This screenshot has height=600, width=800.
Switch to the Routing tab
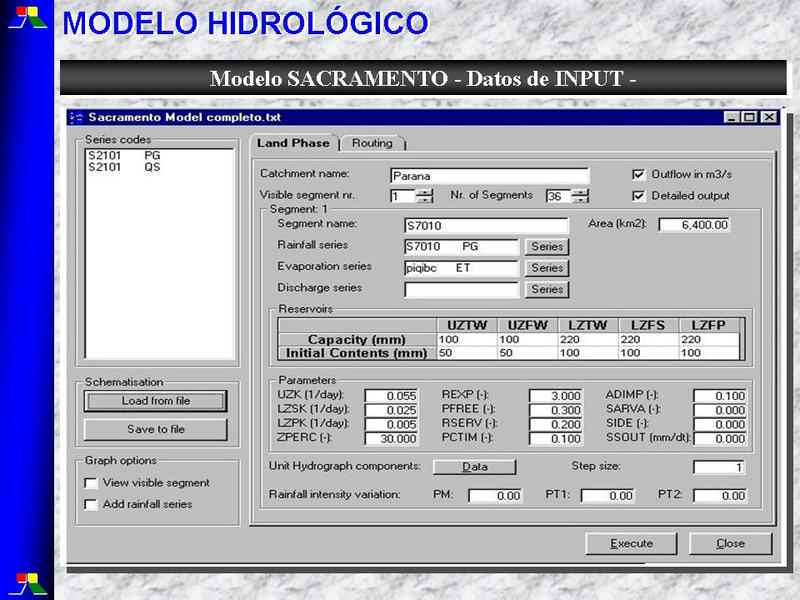click(372, 143)
